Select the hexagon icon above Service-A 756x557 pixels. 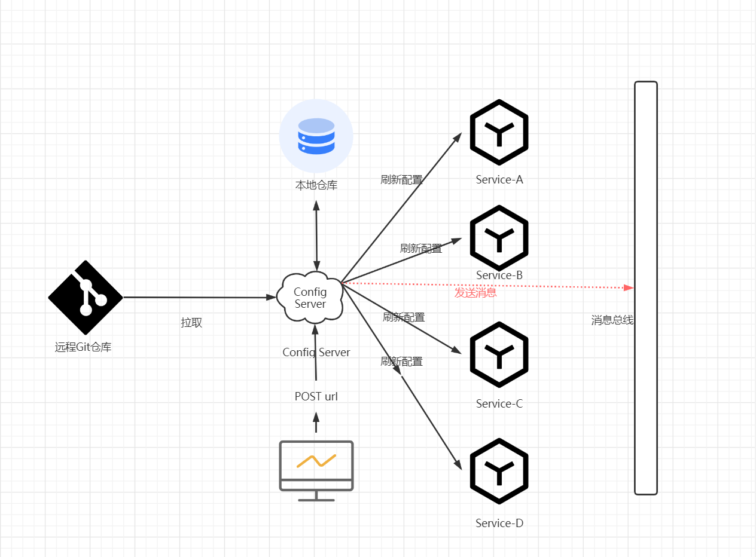[x=499, y=132]
